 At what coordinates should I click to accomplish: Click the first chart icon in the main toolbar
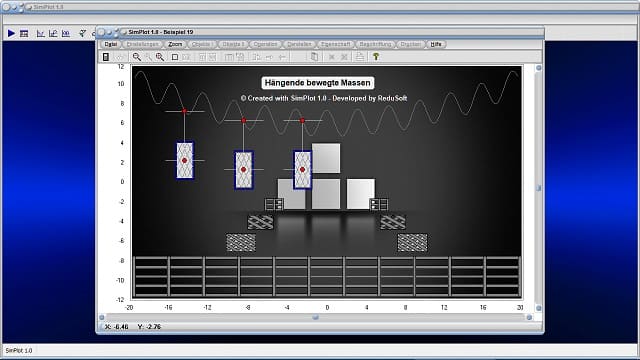pos(40,33)
